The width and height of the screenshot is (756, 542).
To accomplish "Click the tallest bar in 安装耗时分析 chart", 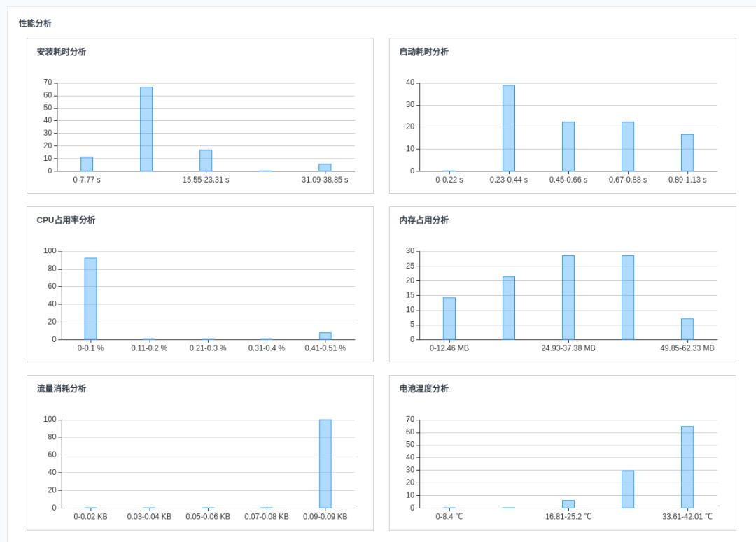I will pos(146,129).
